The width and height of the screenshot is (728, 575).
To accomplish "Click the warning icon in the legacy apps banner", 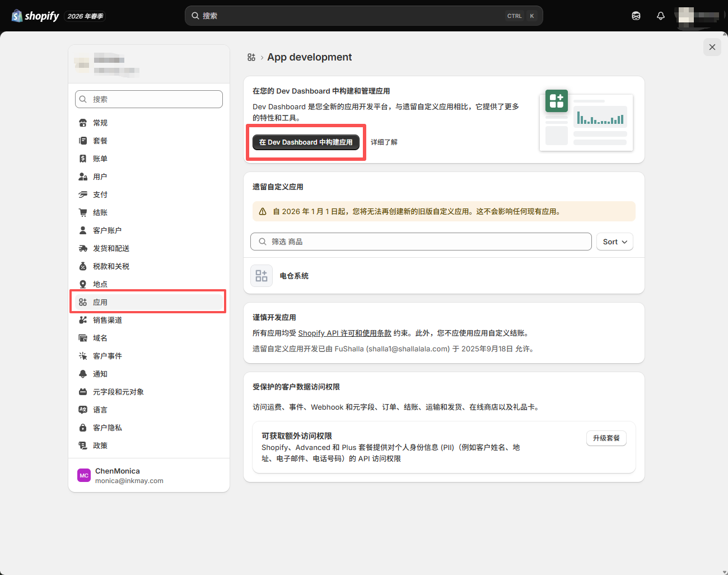I will coord(263,211).
